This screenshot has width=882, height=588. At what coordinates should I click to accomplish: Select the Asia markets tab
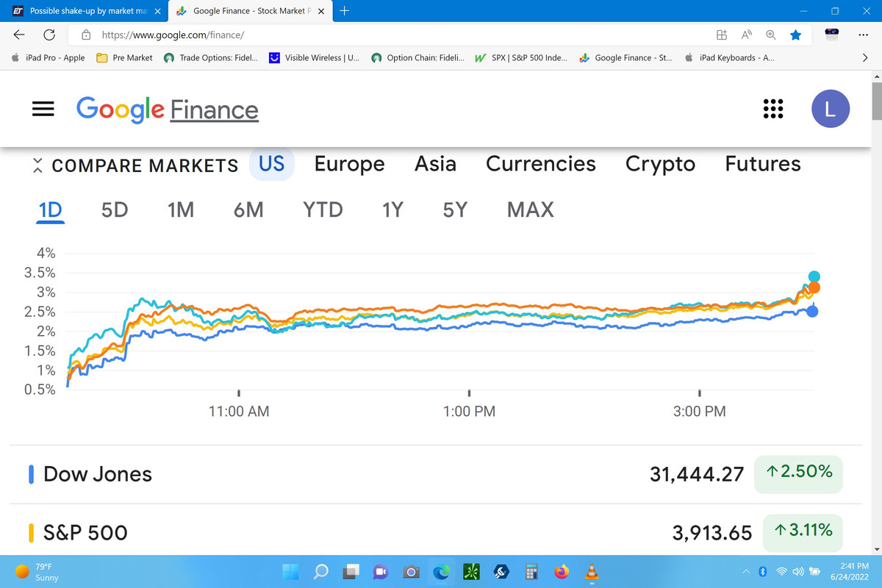click(435, 164)
